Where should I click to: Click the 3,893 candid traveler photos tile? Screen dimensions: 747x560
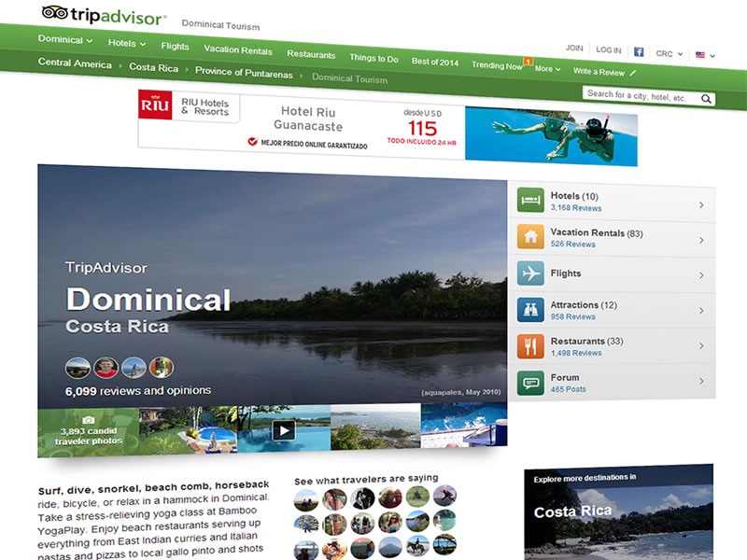[x=88, y=432]
